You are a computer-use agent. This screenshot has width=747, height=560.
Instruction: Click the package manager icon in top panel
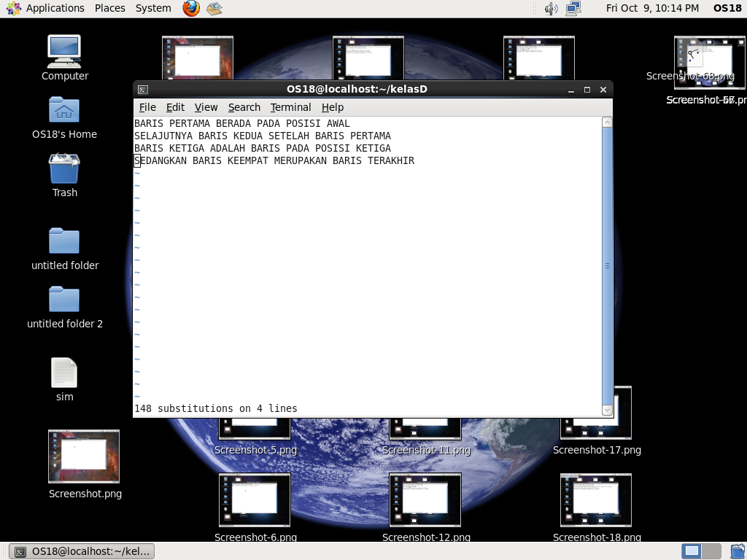tap(214, 9)
